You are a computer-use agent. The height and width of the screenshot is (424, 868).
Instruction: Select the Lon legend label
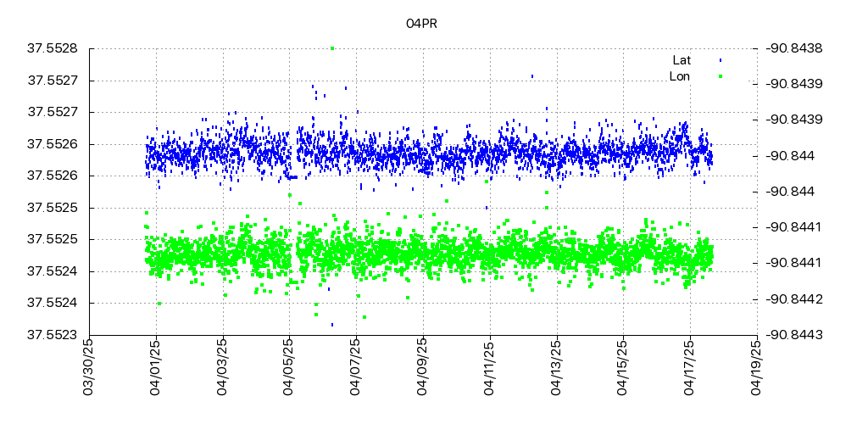(x=680, y=76)
